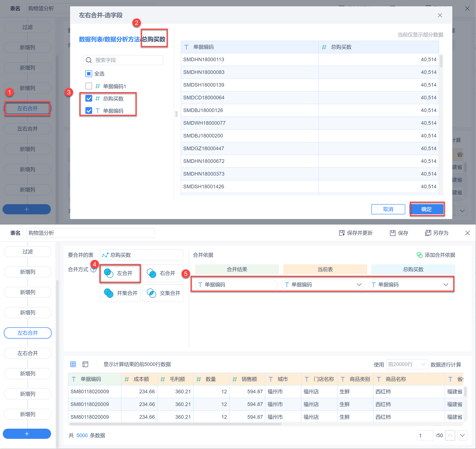Check the 单据编码1 field checkbox
The height and width of the screenshot is (449, 476).
point(89,86)
